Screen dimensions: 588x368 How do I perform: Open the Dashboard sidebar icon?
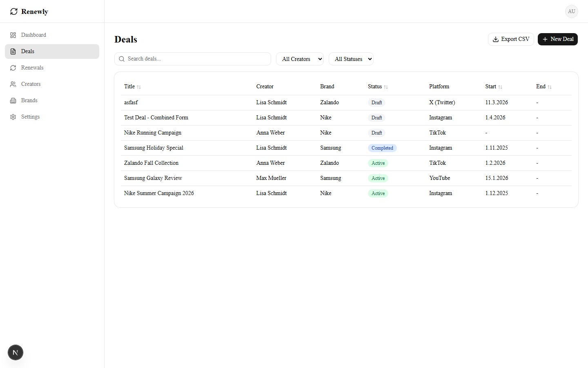point(13,35)
